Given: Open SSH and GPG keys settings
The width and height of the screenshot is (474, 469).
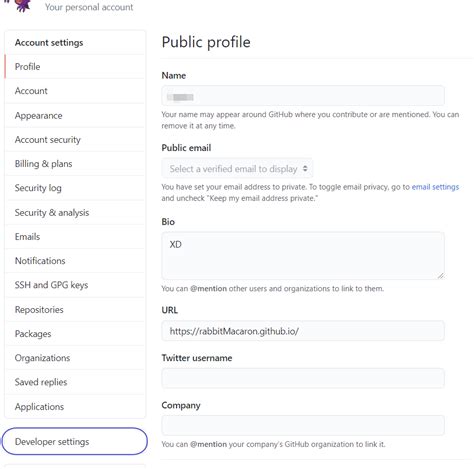Looking at the screenshot, I should tap(75, 285).
